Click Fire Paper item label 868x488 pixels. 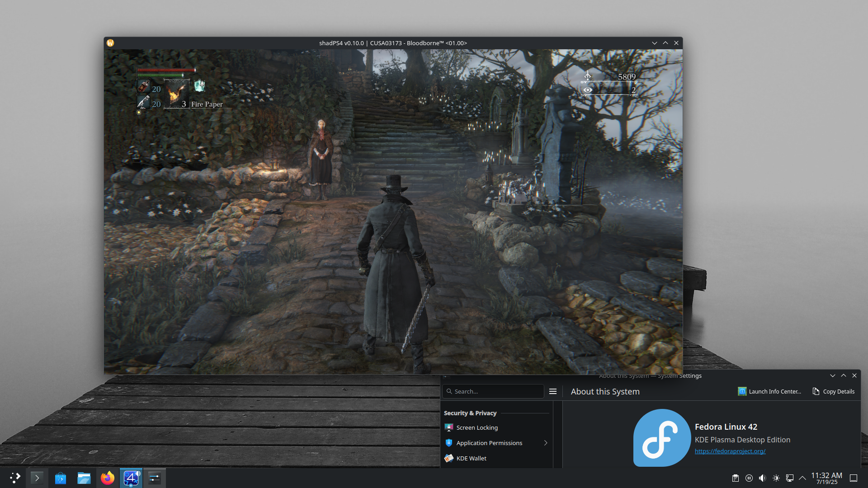point(207,104)
